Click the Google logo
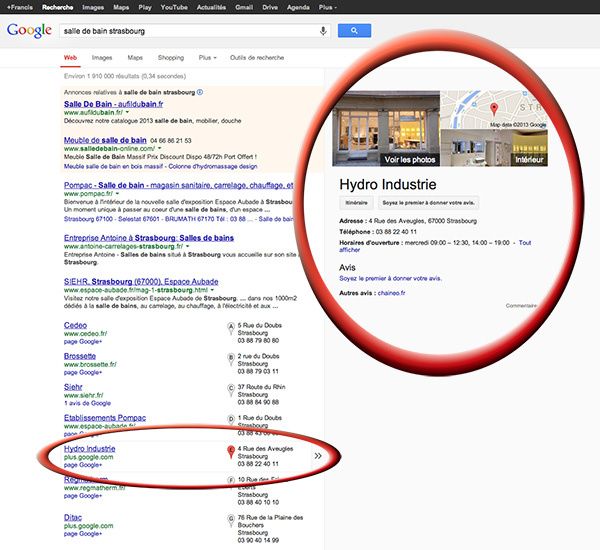This screenshot has height=550, width=600. (29, 31)
